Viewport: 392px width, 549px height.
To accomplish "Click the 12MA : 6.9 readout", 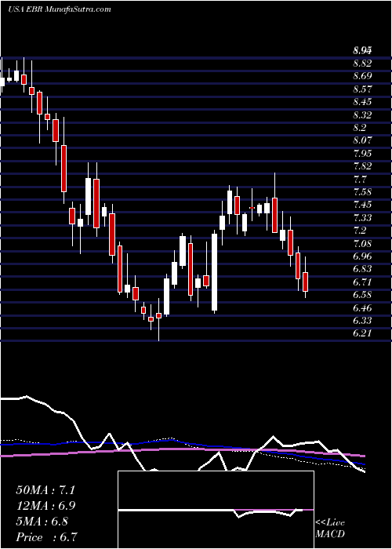I will point(45,506).
